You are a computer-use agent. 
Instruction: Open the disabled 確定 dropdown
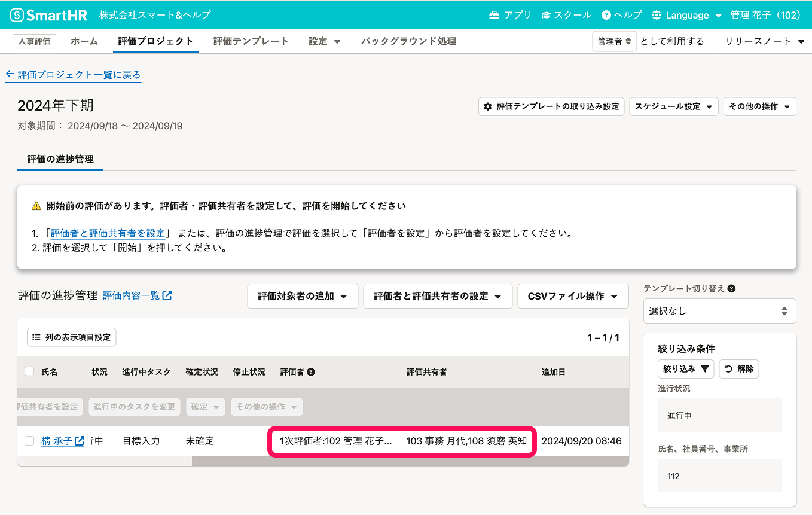(206, 407)
